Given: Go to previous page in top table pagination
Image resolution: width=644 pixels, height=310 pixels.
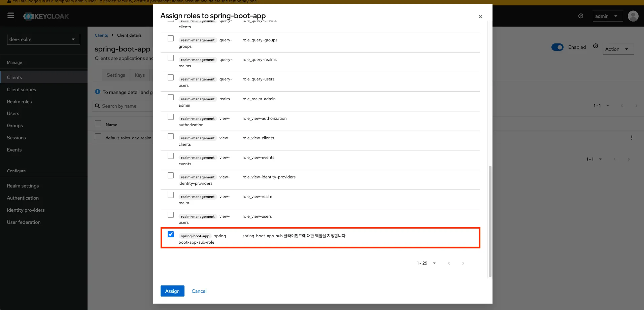Looking at the screenshot, I should click(622, 106).
